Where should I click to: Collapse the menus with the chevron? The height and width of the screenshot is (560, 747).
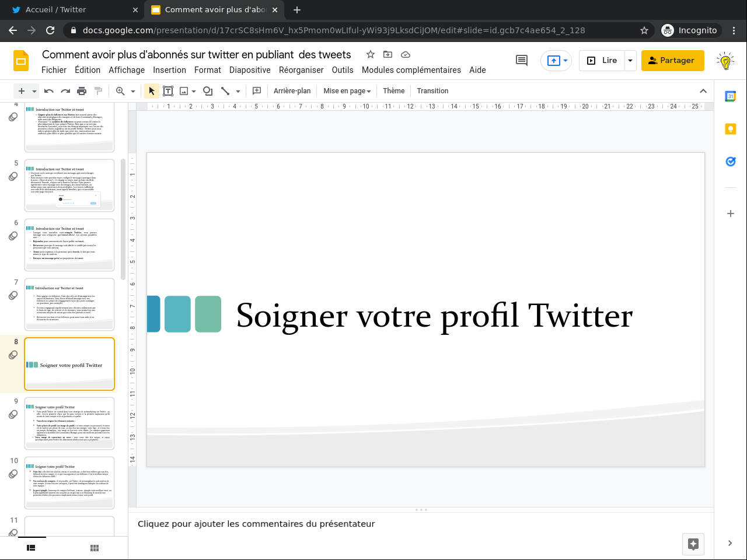[x=703, y=91]
